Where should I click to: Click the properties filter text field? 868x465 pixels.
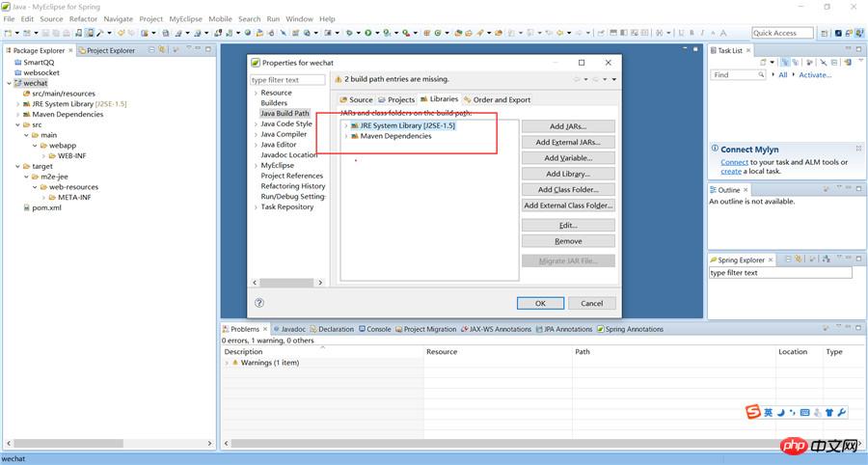tap(287, 80)
